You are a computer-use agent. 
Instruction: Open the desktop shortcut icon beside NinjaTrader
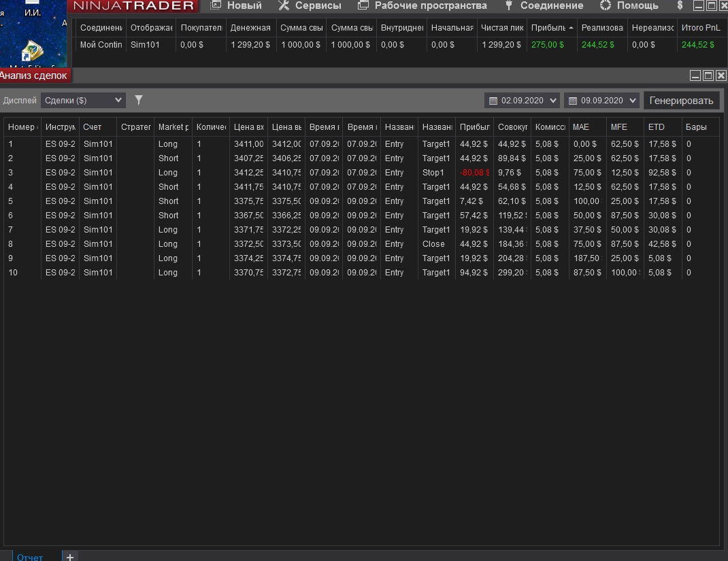pyautogui.click(x=31, y=51)
